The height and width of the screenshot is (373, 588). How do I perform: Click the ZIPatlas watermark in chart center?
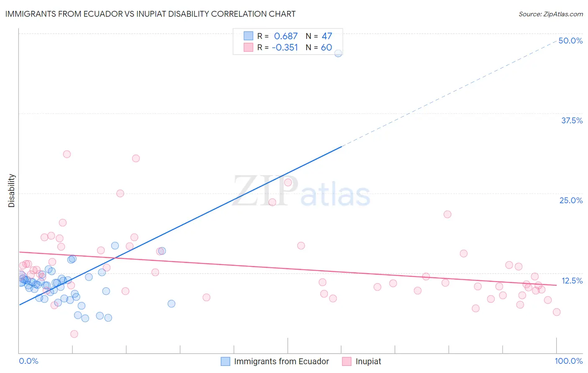302,191
